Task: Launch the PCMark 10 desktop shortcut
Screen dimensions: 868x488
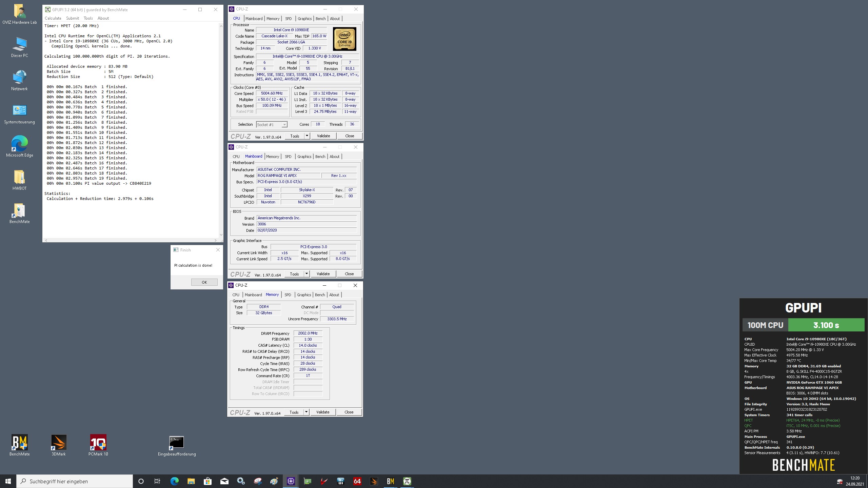Action: pyautogui.click(x=98, y=445)
